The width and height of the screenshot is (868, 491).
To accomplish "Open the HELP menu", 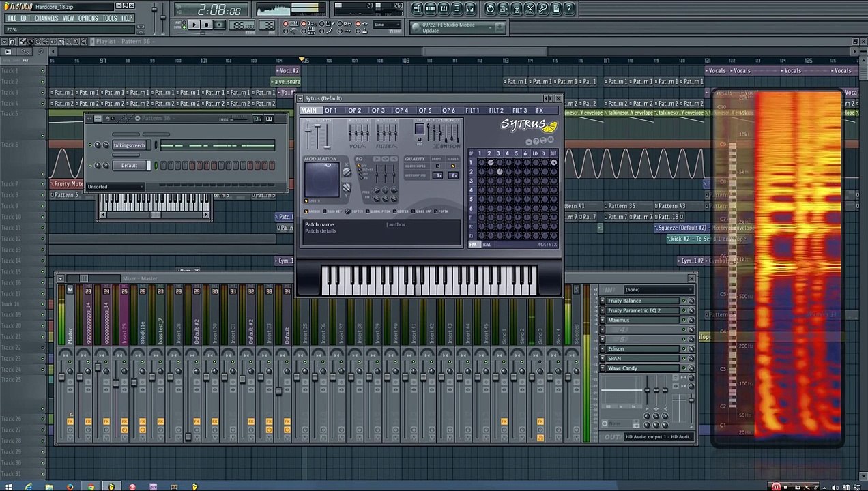I will [x=127, y=18].
